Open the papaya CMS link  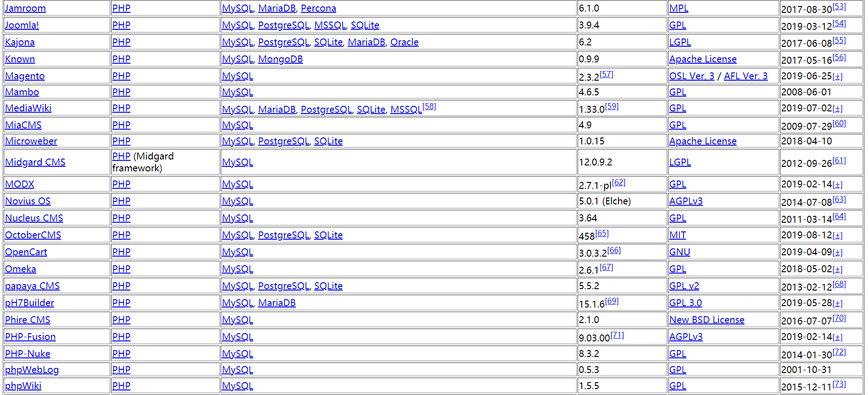pyautogui.click(x=32, y=286)
